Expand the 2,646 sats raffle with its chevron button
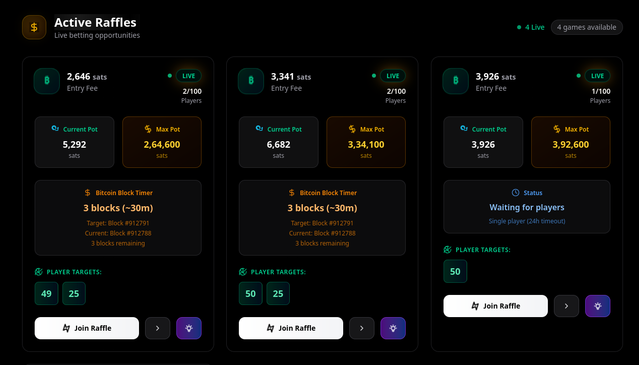Viewport: 639px width, 365px height. click(x=158, y=328)
